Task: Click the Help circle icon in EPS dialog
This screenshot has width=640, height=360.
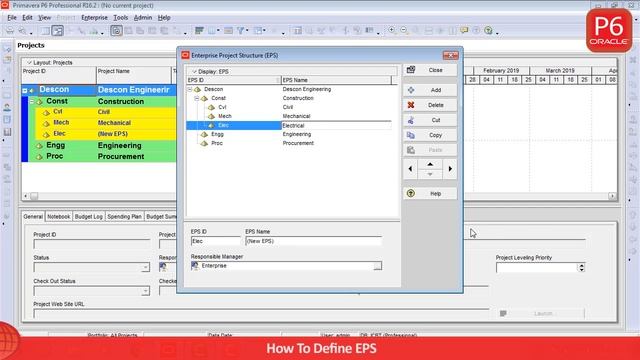Action: point(411,193)
